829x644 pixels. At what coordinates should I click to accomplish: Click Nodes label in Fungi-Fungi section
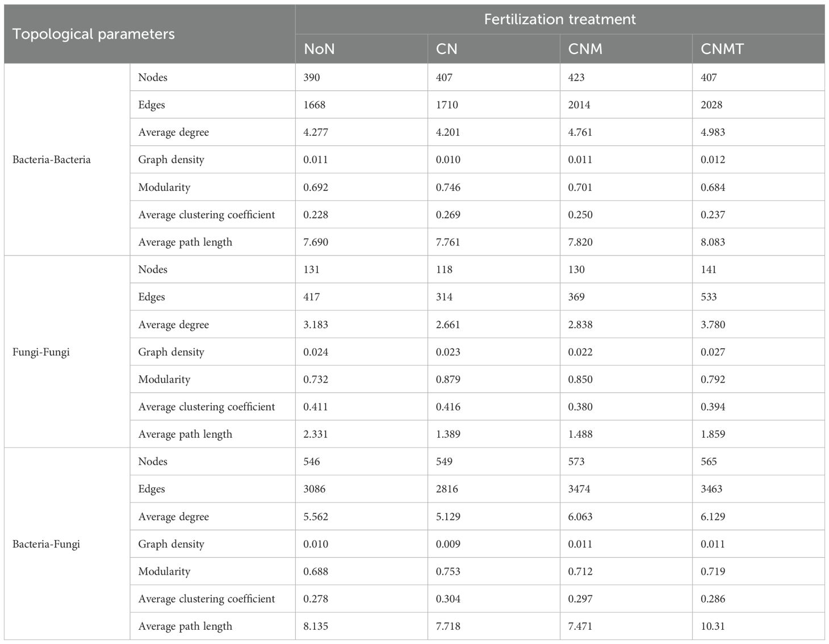point(153,269)
